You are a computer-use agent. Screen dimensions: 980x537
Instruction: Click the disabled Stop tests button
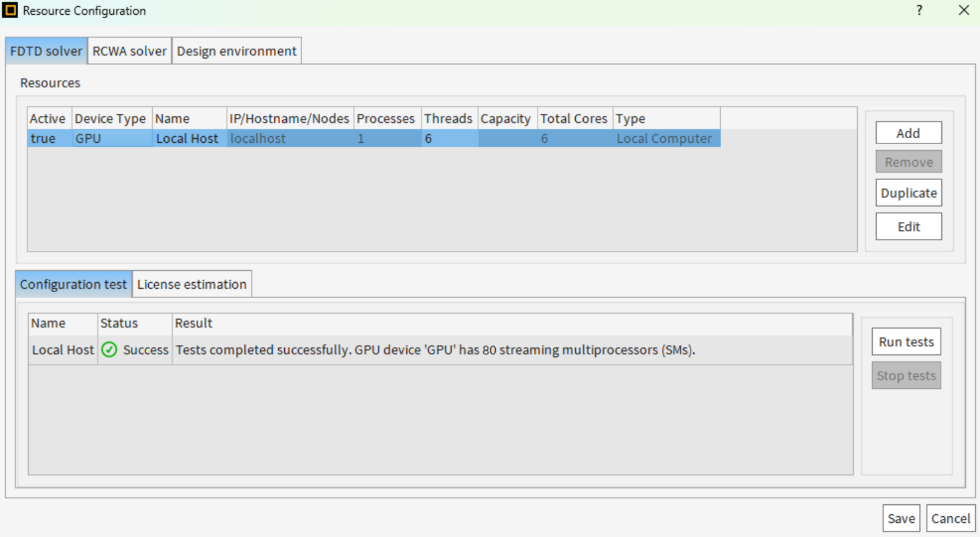tap(906, 375)
